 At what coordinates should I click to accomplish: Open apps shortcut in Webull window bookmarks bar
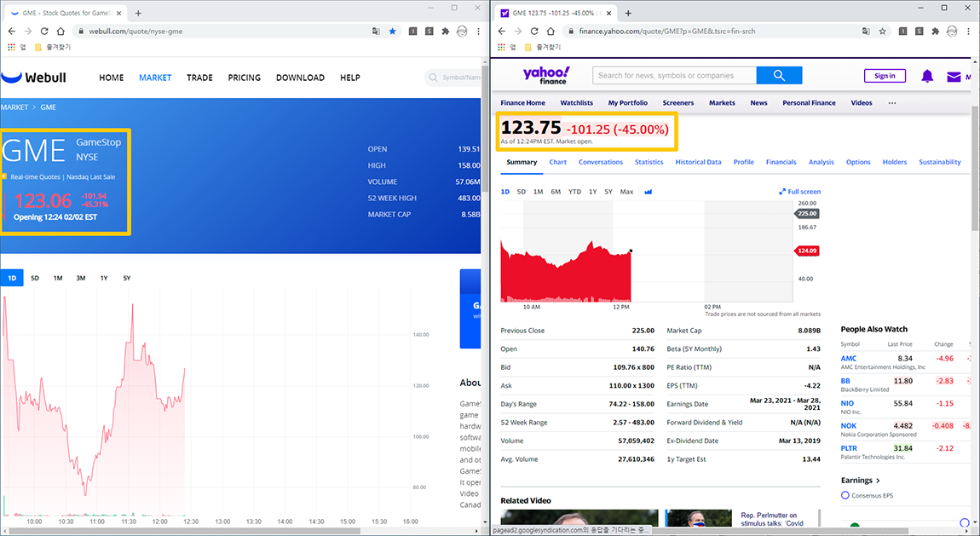(11, 47)
